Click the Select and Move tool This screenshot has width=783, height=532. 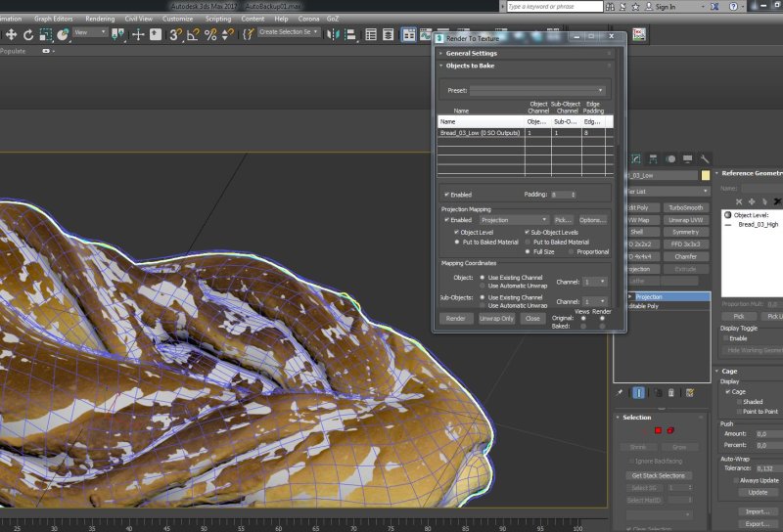coord(12,34)
